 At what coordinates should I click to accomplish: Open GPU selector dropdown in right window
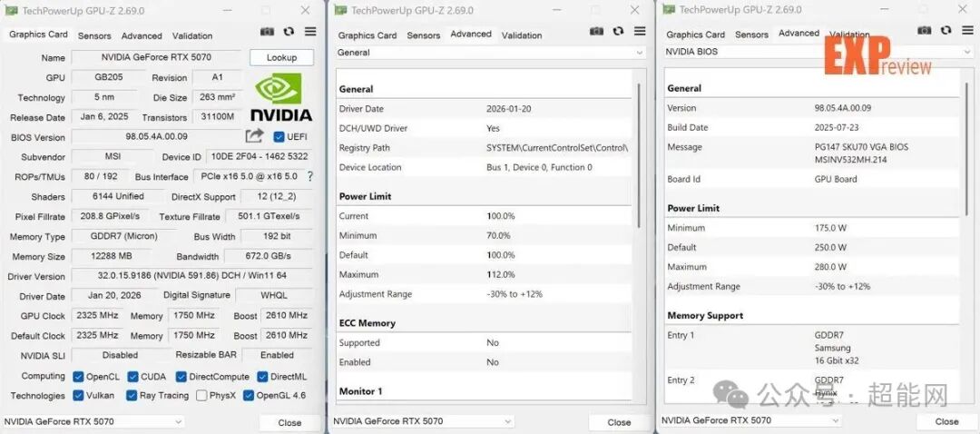[x=750, y=420]
